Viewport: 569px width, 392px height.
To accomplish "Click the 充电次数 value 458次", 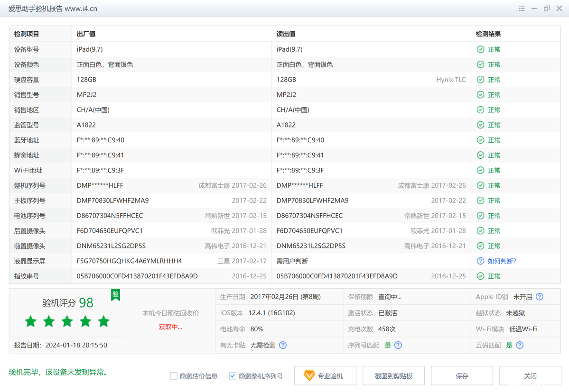I will [387, 329].
